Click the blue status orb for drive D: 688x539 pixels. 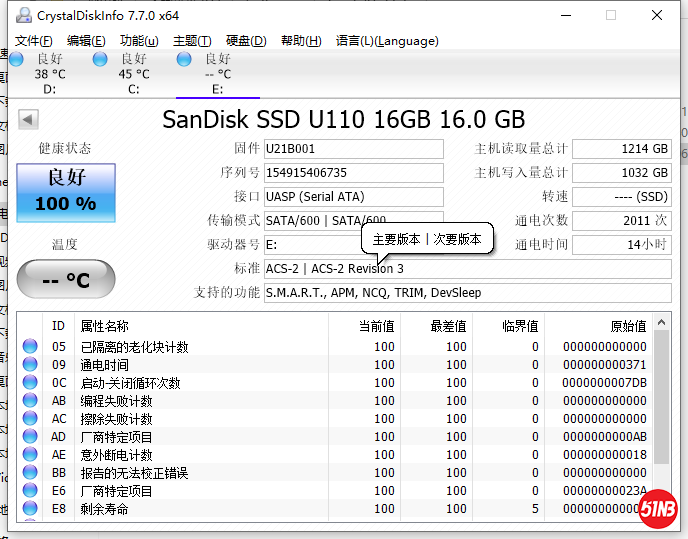click(x=16, y=59)
